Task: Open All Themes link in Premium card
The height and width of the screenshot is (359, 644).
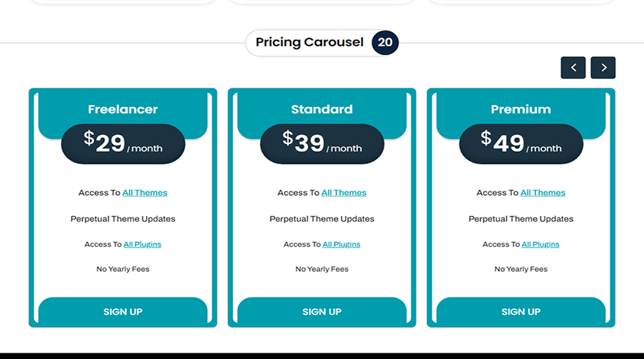Action: (x=543, y=193)
